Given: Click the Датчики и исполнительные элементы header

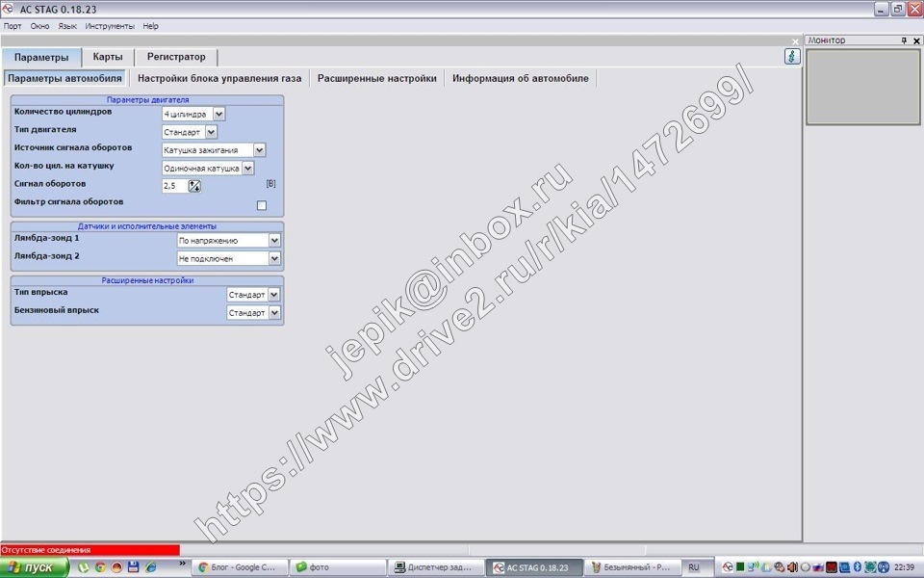Looking at the screenshot, I should [x=147, y=225].
